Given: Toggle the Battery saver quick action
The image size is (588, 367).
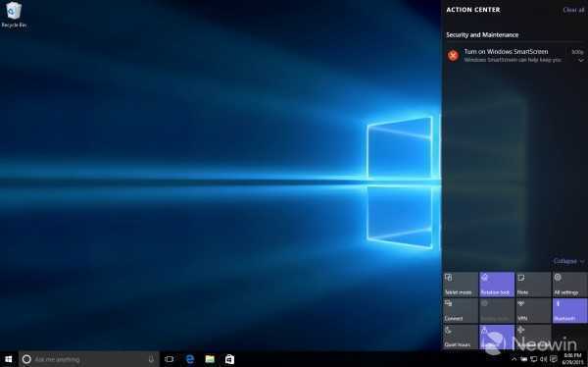Looking at the screenshot, I should pos(497,311).
